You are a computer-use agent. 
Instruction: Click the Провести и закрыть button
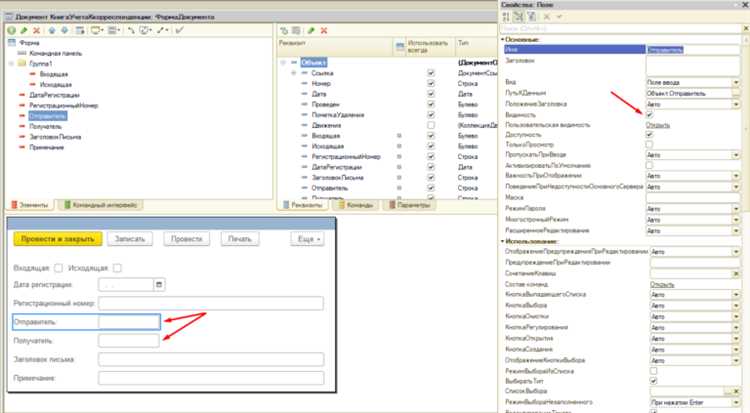pyautogui.click(x=58, y=239)
